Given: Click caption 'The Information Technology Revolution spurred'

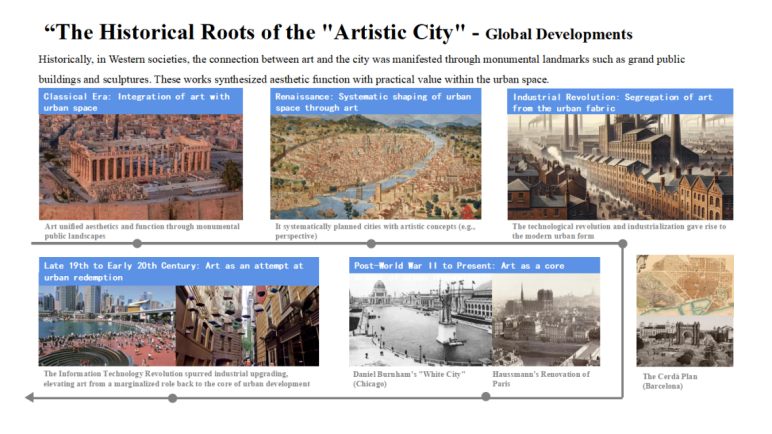Looking at the screenshot, I should (177, 378).
